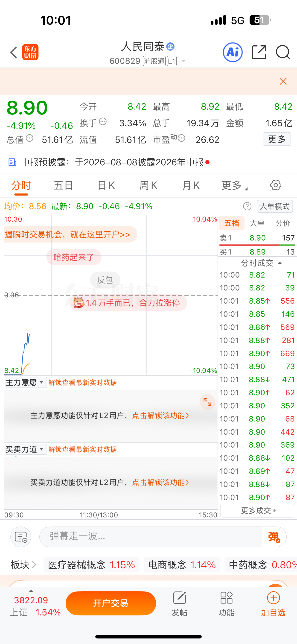Select the 分时 chart tab
Image resolution: width=297 pixels, height=644 pixels.
(21, 186)
